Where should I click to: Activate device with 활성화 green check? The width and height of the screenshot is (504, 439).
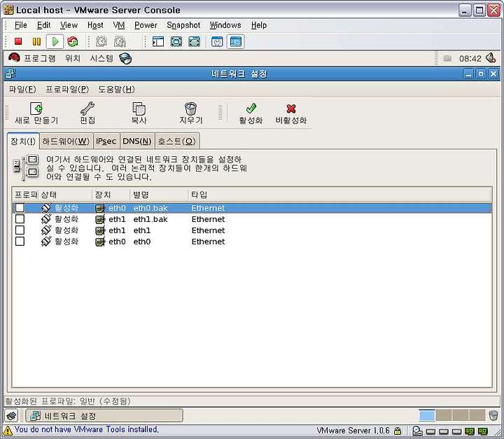click(251, 113)
